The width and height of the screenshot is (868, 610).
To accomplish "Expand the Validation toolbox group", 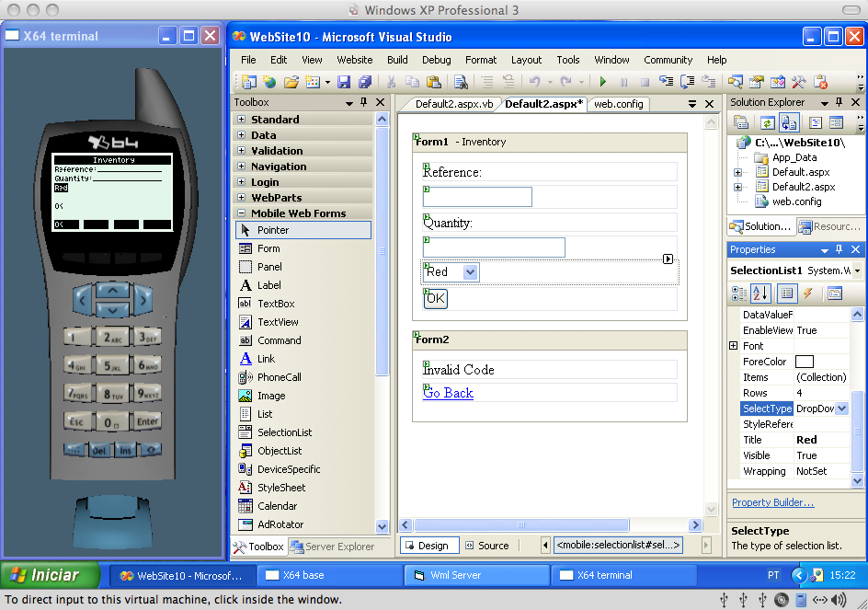I will [x=241, y=150].
